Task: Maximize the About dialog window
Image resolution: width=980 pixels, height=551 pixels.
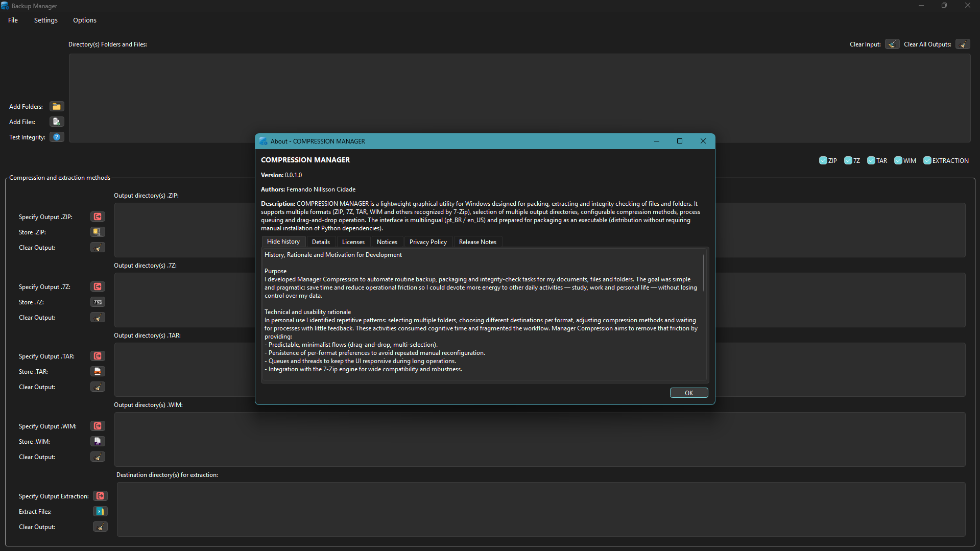Action: 680,141
